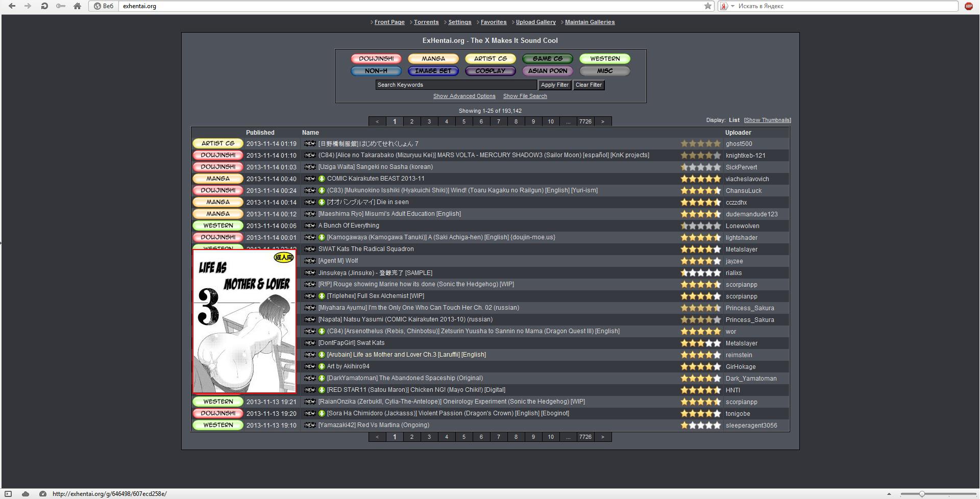
Task: Click the cloud icon in status bar
Action: tap(26, 494)
